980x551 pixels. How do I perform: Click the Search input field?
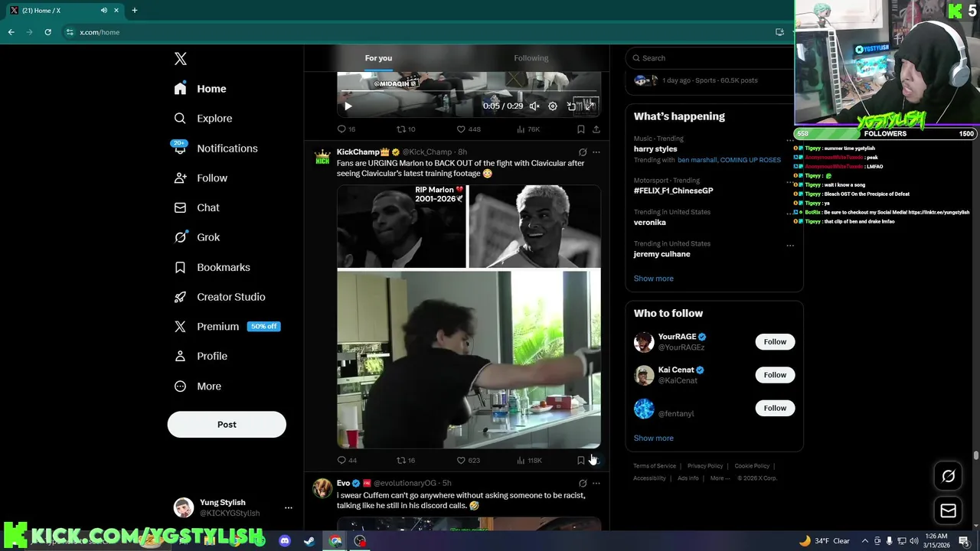point(712,58)
